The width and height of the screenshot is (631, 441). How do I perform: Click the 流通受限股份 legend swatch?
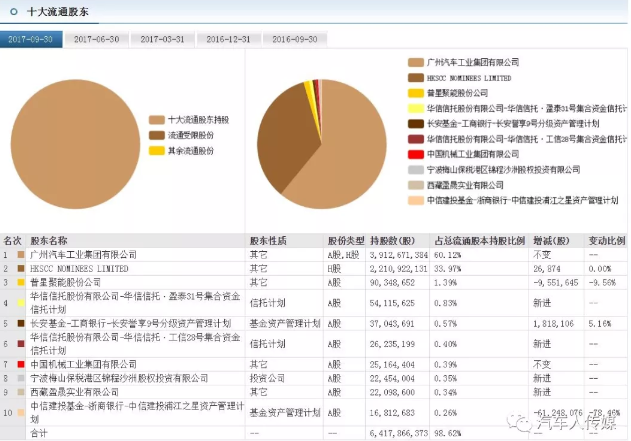tap(157, 135)
